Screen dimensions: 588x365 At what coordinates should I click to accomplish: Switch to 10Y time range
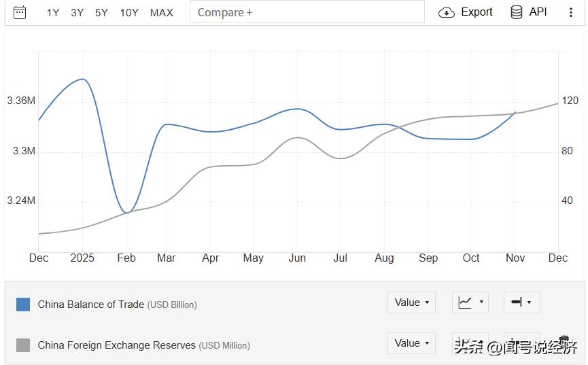click(x=129, y=12)
